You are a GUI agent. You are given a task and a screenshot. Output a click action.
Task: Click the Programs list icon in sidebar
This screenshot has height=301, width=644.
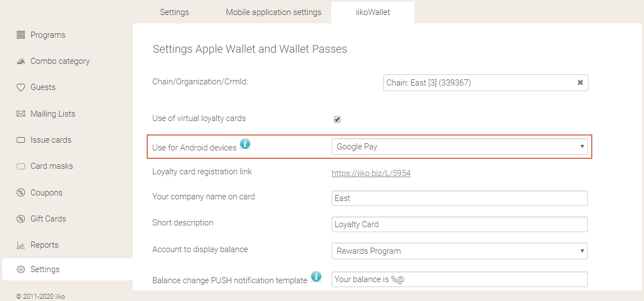pos(21,35)
